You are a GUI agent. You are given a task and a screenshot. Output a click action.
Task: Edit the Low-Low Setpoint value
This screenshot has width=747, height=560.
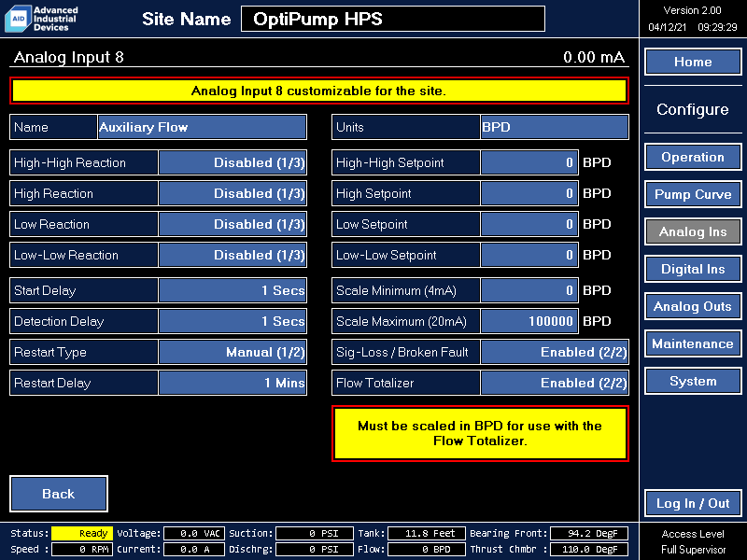[529, 255]
